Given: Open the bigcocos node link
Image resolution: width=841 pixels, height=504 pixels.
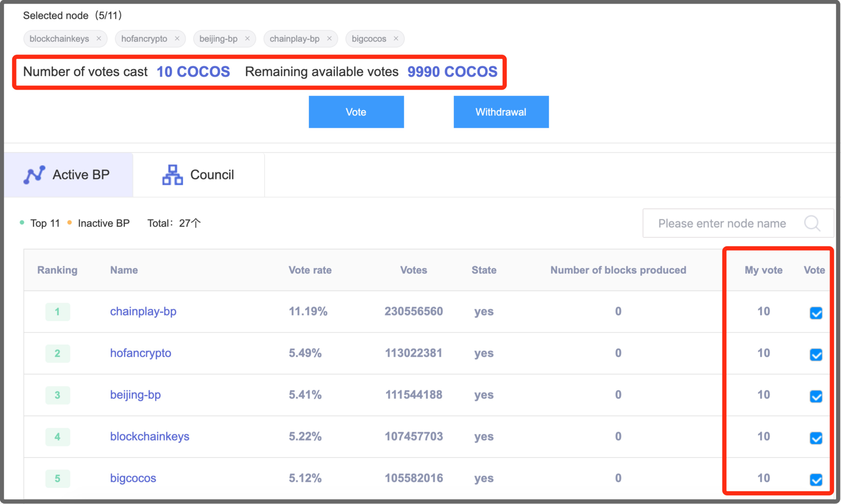Looking at the screenshot, I should pyautogui.click(x=133, y=478).
